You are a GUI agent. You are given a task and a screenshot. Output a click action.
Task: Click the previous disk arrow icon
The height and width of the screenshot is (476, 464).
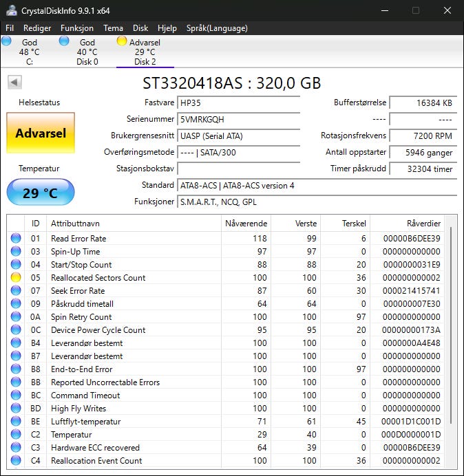coord(14,82)
